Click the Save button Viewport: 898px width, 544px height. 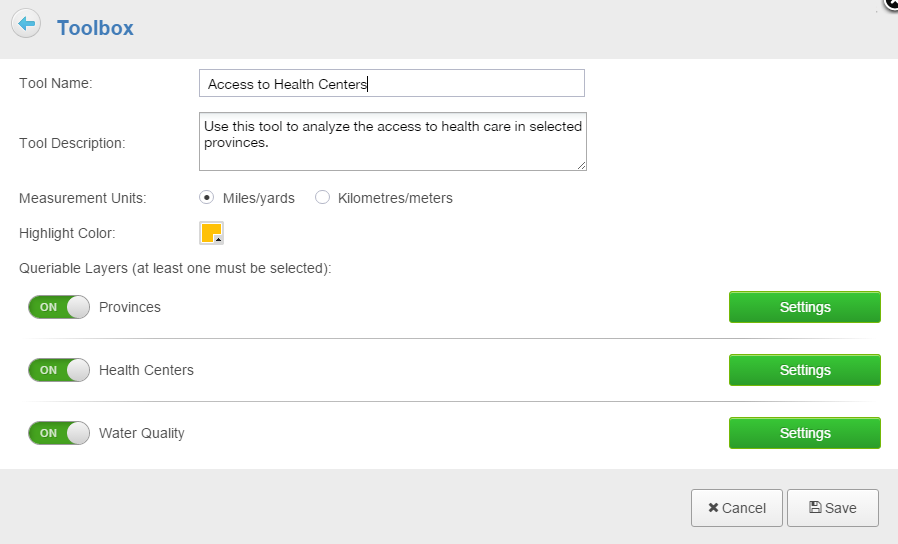click(x=833, y=508)
